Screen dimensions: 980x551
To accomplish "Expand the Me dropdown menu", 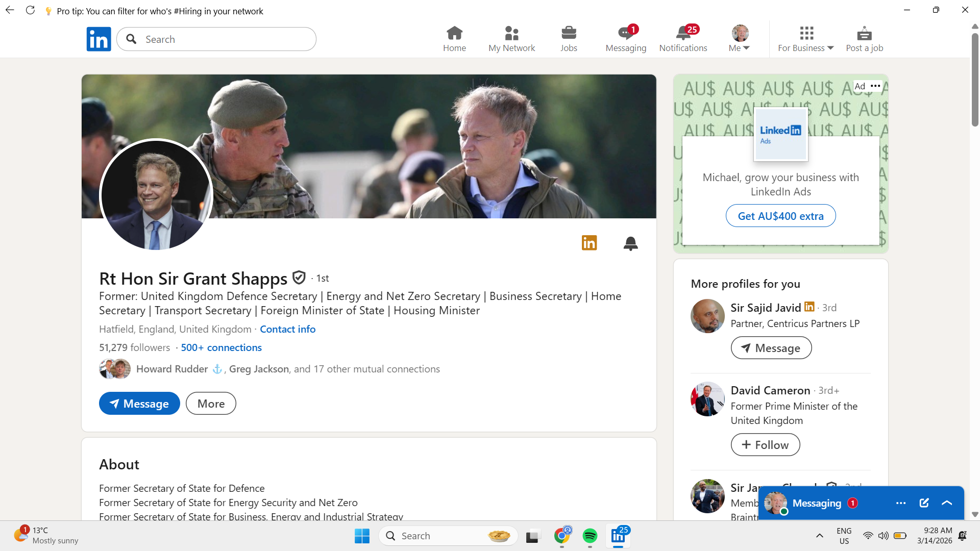I will point(739,39).
